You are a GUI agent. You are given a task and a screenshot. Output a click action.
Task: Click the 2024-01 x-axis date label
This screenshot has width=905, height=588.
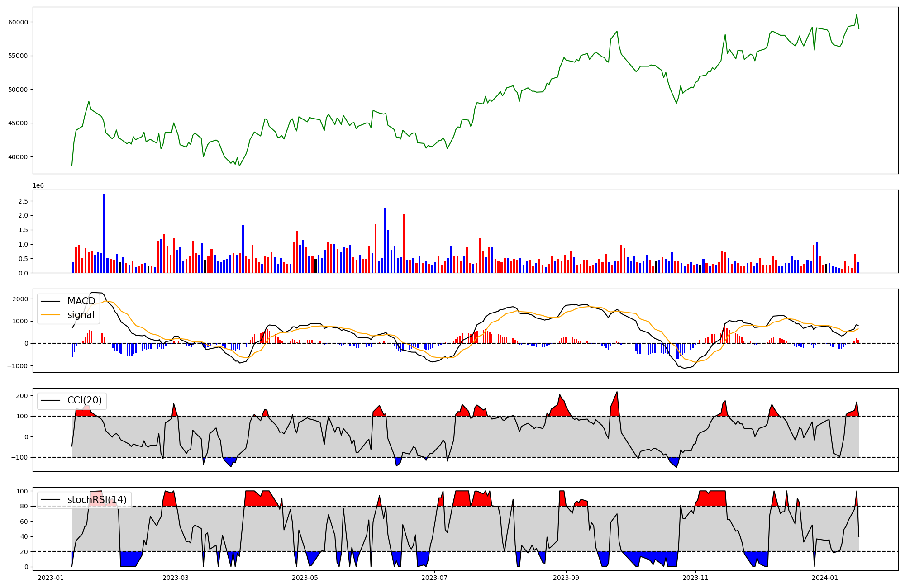tap(825, 578)
